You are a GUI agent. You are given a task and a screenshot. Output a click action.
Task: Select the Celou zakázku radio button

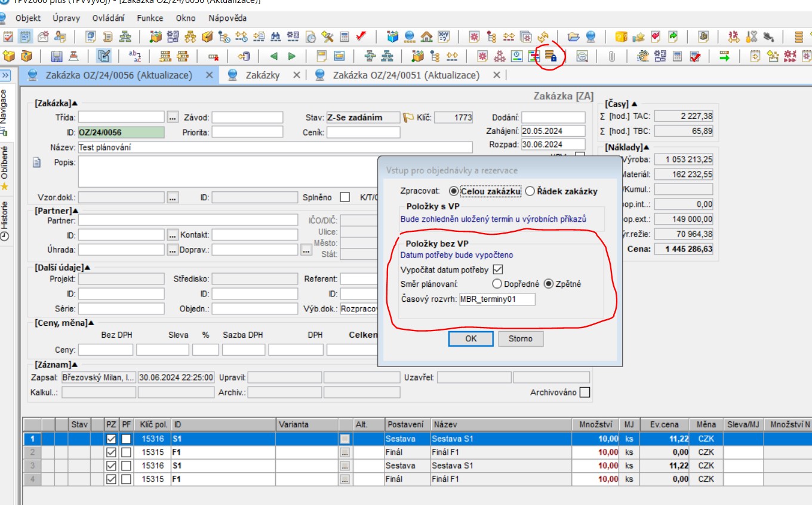tap(454, 191)
